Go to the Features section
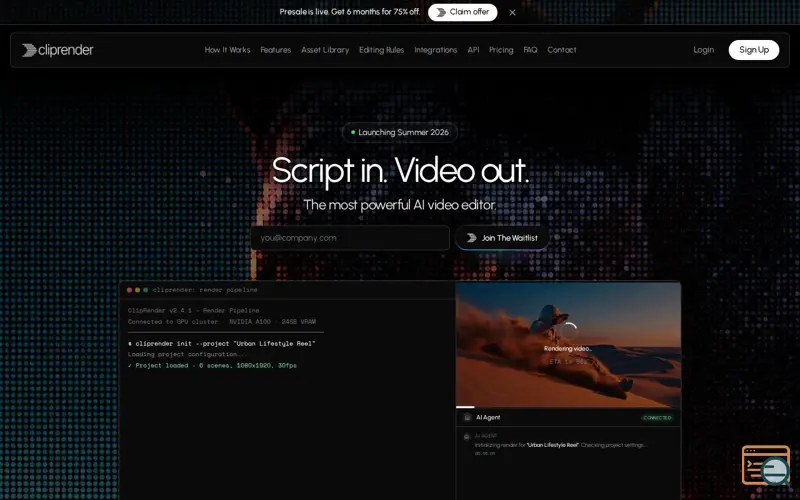 (276, 50)
